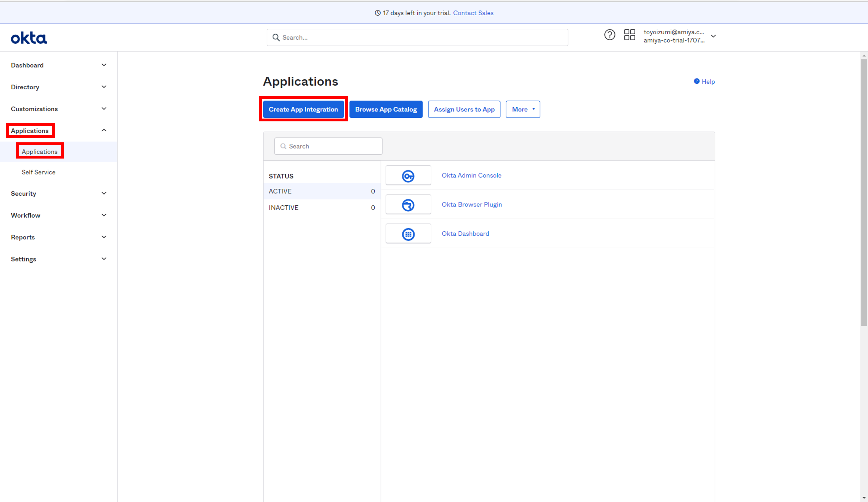Click the Okta Admin Console app icon

(x=408, y=175)
